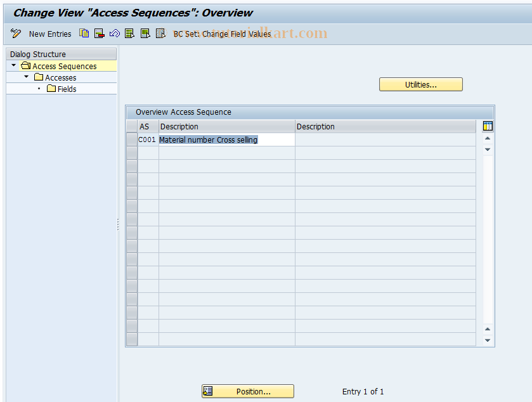Click the Utilities... button
532x402 pixels.
420,84
